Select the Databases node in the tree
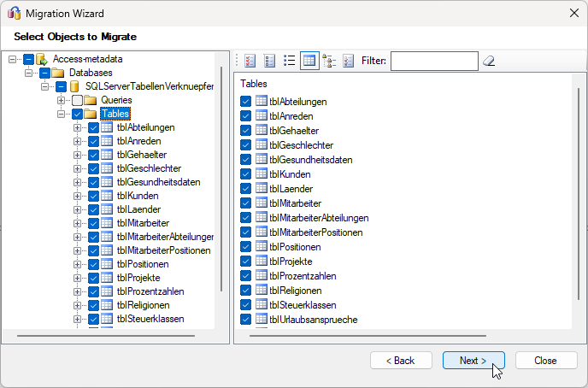Screen dimensions: 588x388 pos(90,73)
